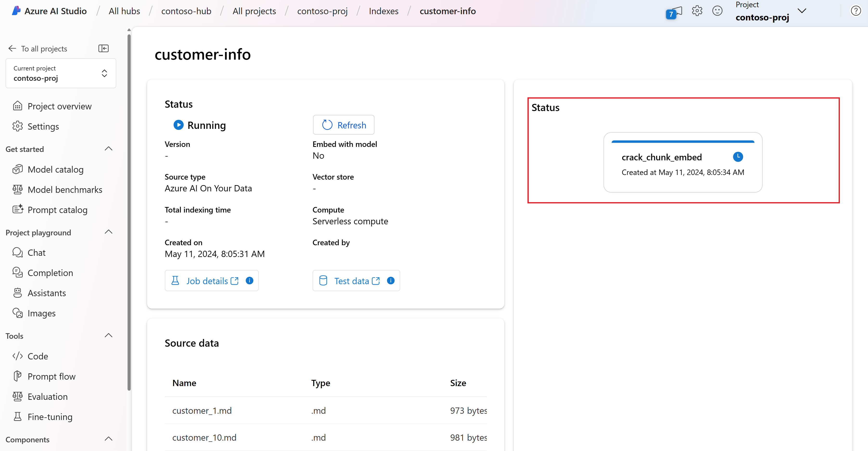
Task: Select the crack_chunk_embed job card
Action: [x=683, y=162]
